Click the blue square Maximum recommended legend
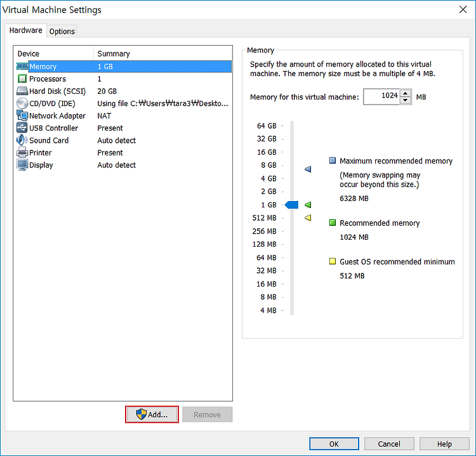476x456 pixels. (333, 160)
